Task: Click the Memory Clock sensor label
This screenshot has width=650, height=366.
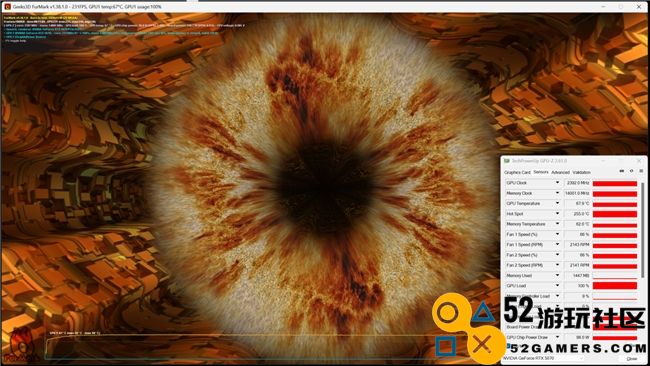Action: (x=519, y=193)
